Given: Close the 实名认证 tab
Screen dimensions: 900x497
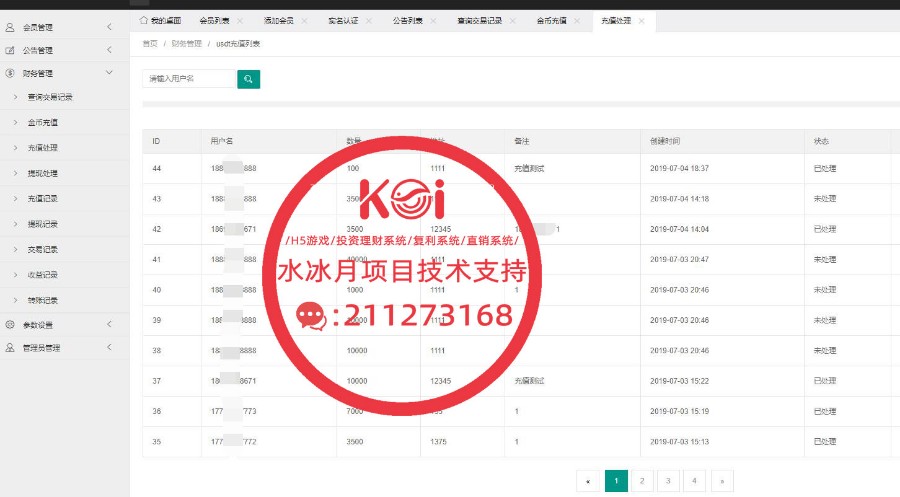Looking at the screenshot, I should point(368,21).
